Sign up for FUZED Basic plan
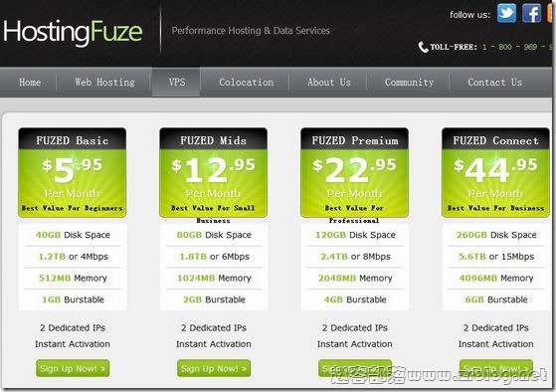Image resolution: width=556 pixels, height=392 pixels. [73, 368]
